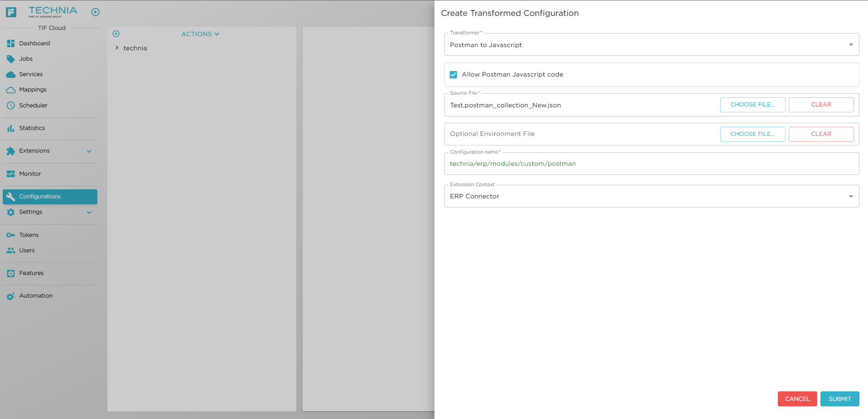Click the Automation gear icon
The height and width of the screenshot is (419, 868).
pyautogui.click(x=11, y=296)
